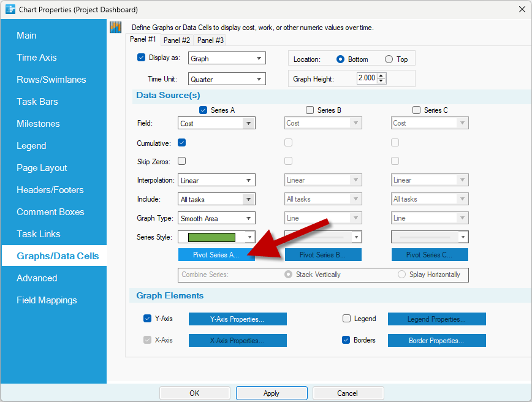Image resolution: width=532 pixels, height=402 pixels.
Task: Open Task Links settings
Action: pyautogui.click(x=39, y=233)
